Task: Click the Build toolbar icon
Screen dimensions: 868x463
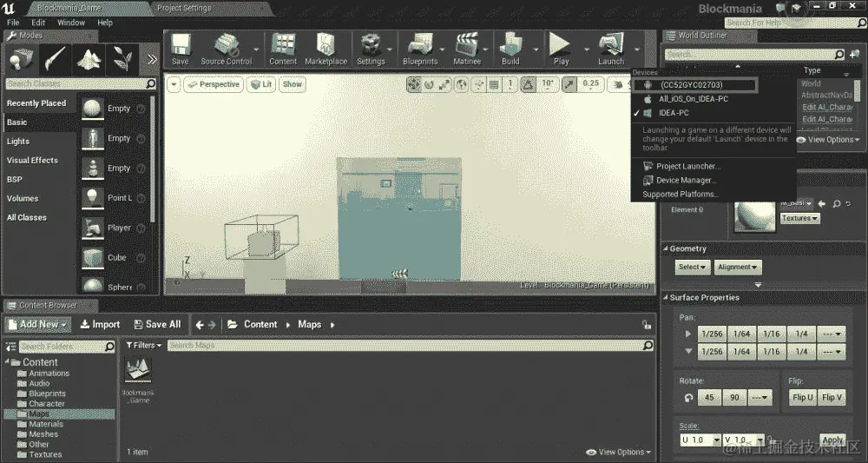Action: click(510, 50)
